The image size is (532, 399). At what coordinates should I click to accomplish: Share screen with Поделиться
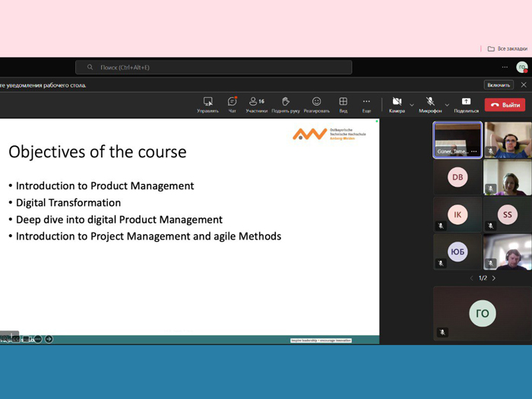click(x=466, y=104)
